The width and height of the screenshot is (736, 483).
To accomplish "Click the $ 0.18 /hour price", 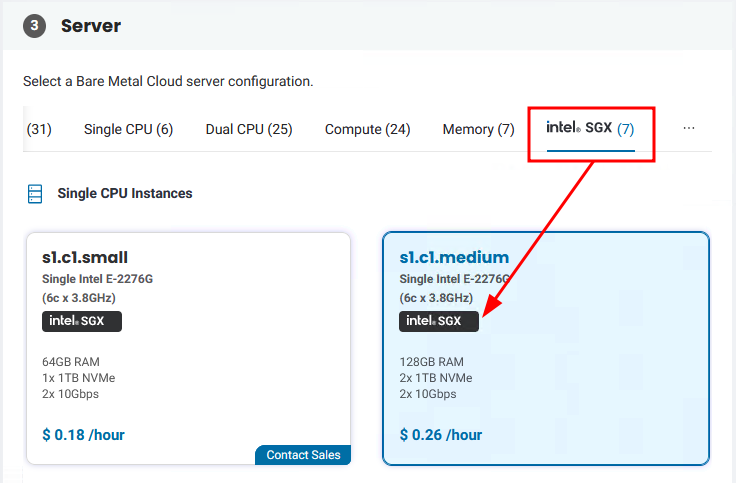I will pyautogui.click(x=84, y=435).
